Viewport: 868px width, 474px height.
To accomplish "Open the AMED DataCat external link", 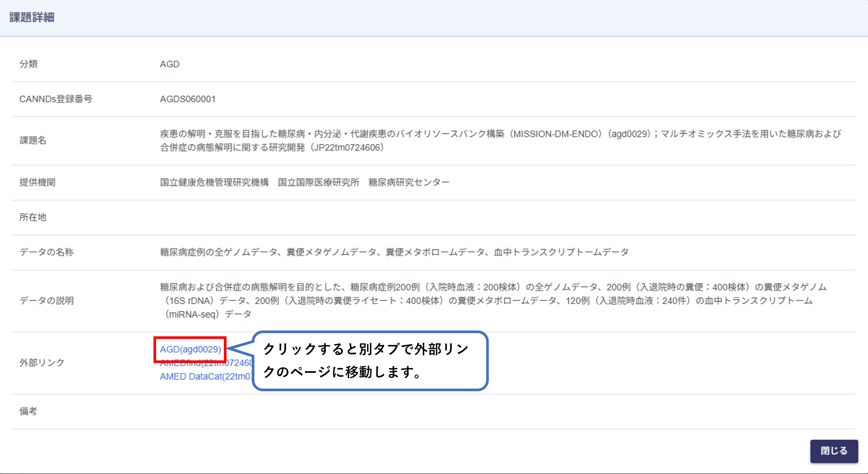I will 206,377.
